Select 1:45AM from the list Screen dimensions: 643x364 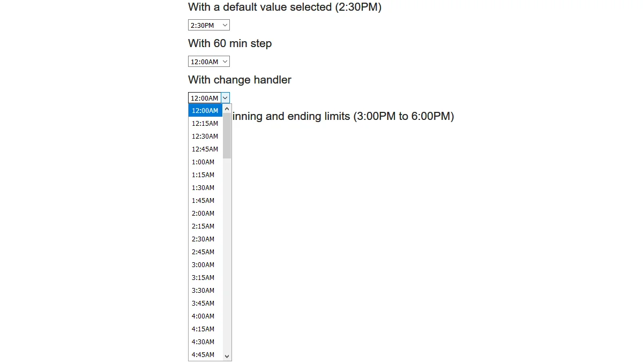tap(203, 200)
